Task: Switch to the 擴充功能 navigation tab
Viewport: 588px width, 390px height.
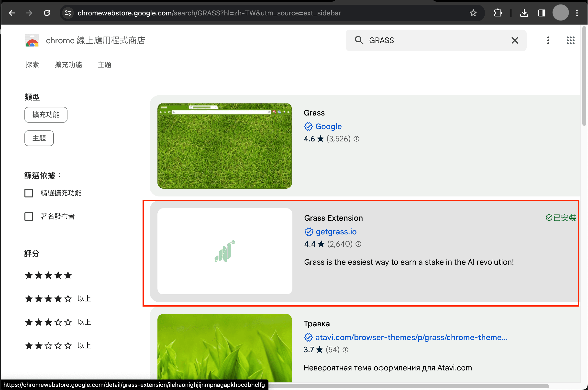Action: pyautogui.click(x=68, y=65)
